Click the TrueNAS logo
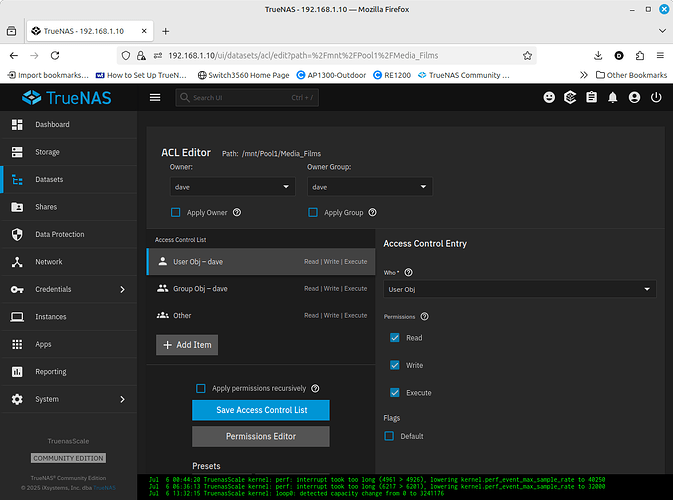Image resolution: width=673 pixels, height=500 pixels. (x=67, y=97)
